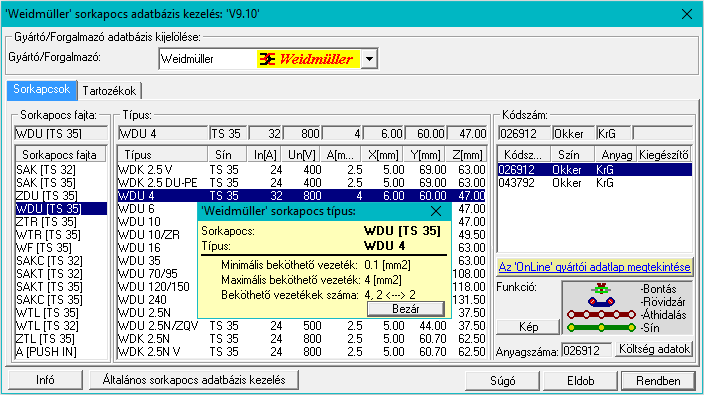The width and height of the screenshot is (704, 395).
Task: Select SAKT [TS 32] terminal family
Action: point(61,274)
